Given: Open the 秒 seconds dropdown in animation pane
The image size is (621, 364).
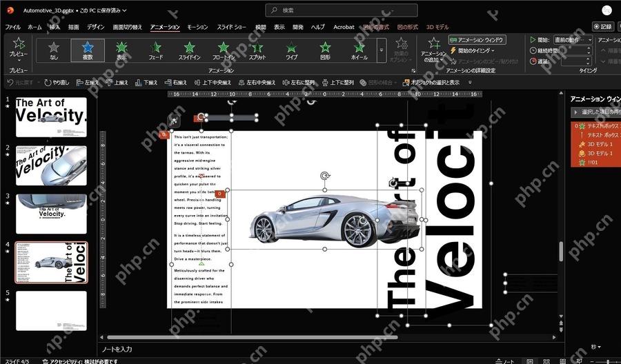Looking at the screenshot, I should point(596,347).
